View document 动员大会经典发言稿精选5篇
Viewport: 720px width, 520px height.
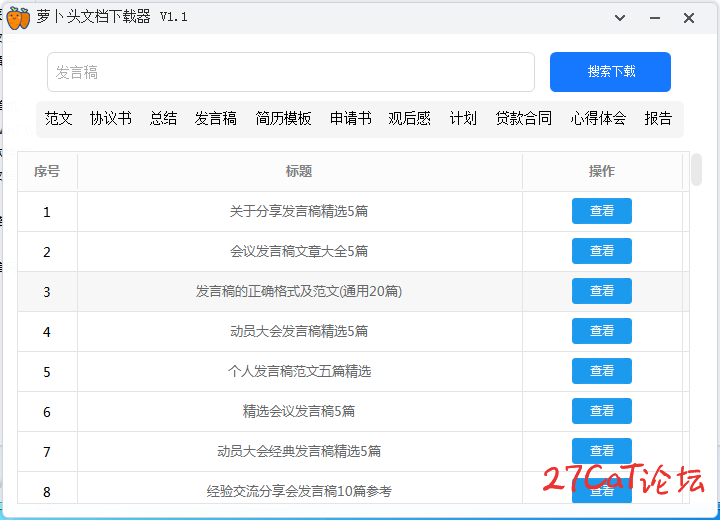[x=602, y=451]
